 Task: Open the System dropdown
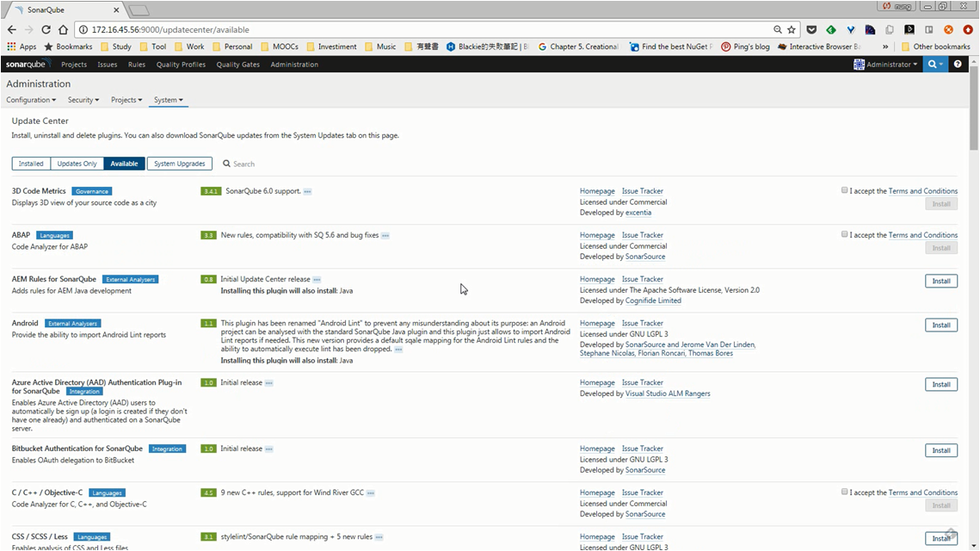click(x=168, y=100)
